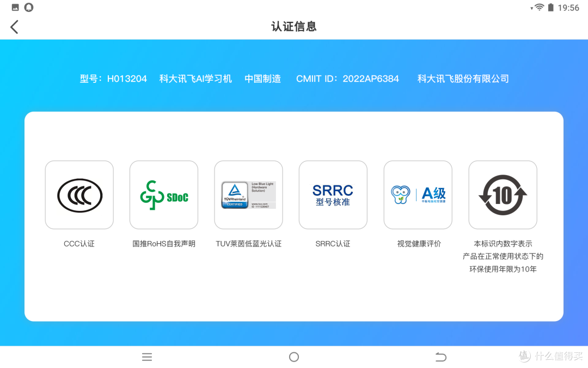Tap the 科大讯飞股份有限公司 company name

463,79
